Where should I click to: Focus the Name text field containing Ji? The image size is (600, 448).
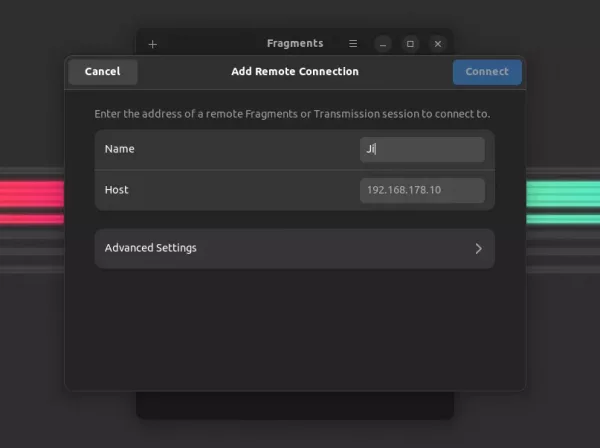[x=422, y=149]
